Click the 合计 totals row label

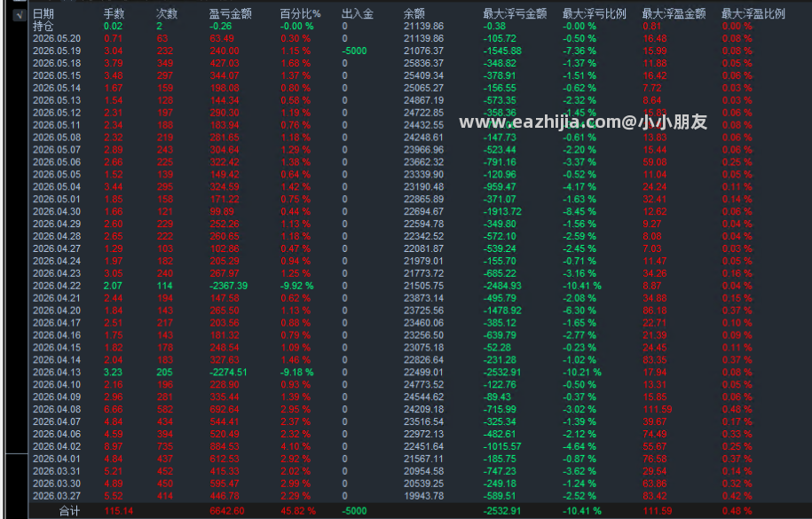coord(69,511)
